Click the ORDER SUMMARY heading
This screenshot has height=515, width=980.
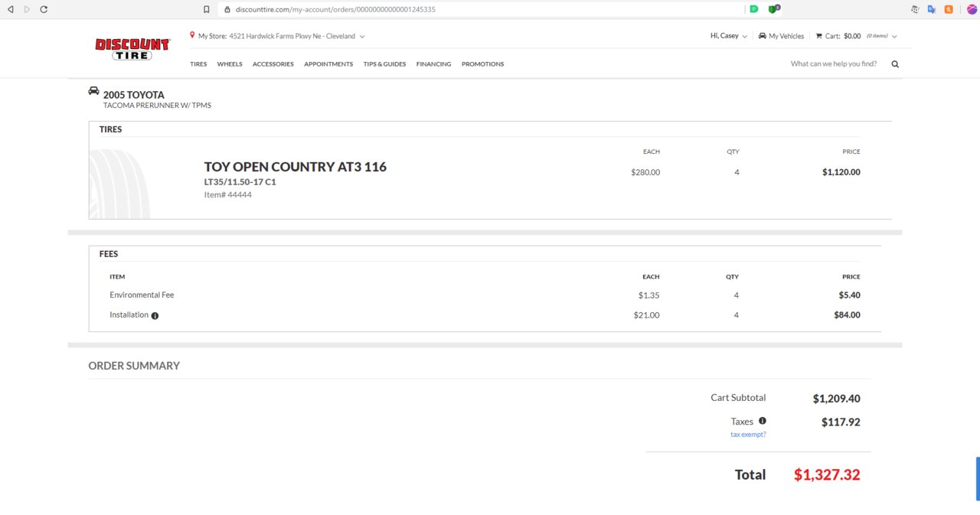(134, 366)
